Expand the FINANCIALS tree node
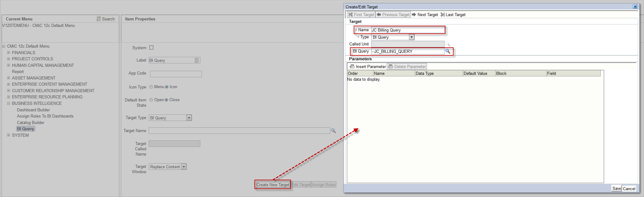The height and width of the screenshot is (197, 644). [9, 53]
